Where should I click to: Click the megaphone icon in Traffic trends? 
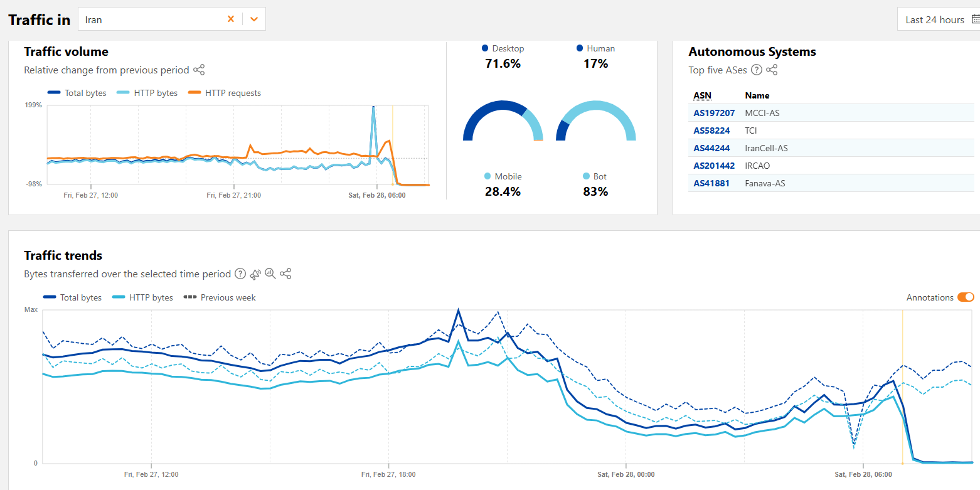255,274
